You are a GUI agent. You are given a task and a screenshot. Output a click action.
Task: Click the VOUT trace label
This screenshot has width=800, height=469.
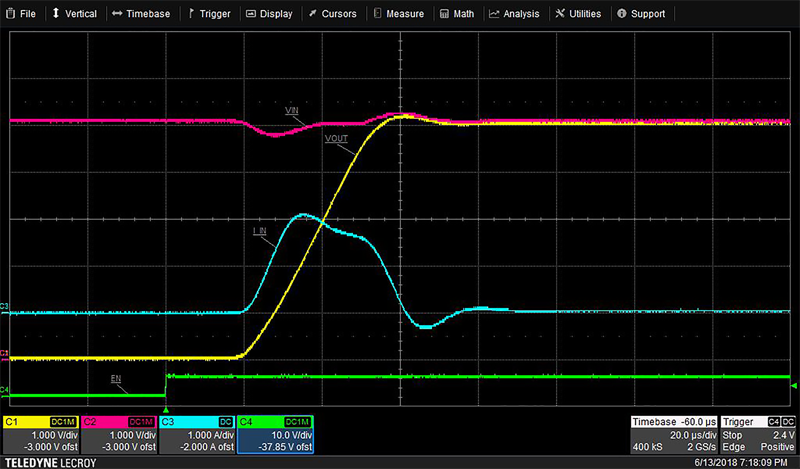337,139
